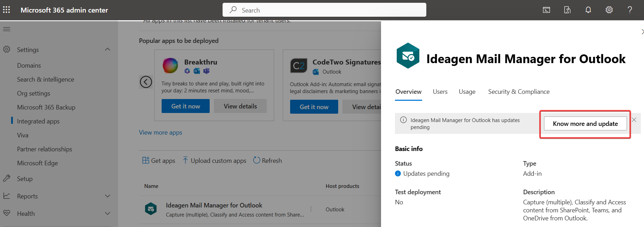Image resolution: width=644 pixels, height=227 pixels.
Task: Click the help question mark icon
Action: pos(630,10)
